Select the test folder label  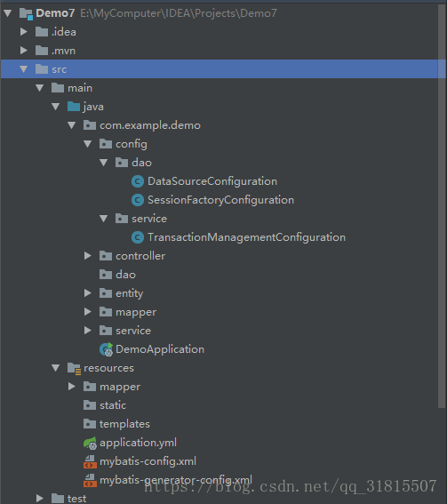tap(76, 499)
